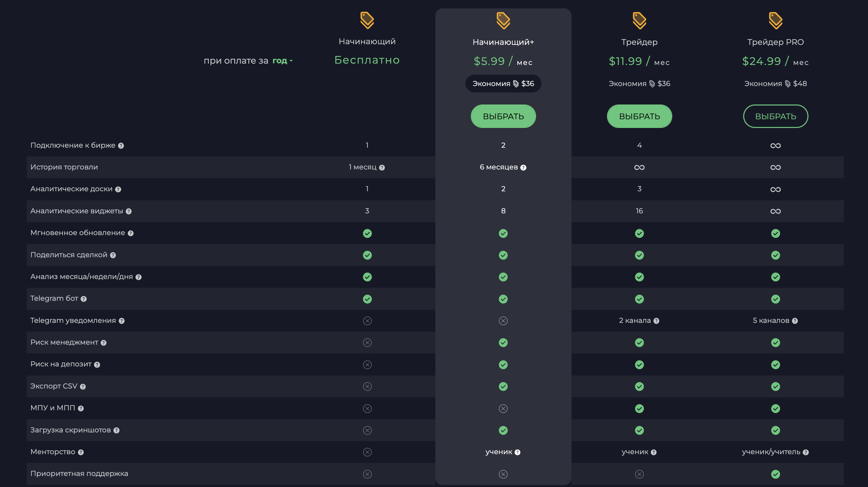Click the price tag icon above Начинающий
The image size is (868, 487).
[x=367, y=20]
